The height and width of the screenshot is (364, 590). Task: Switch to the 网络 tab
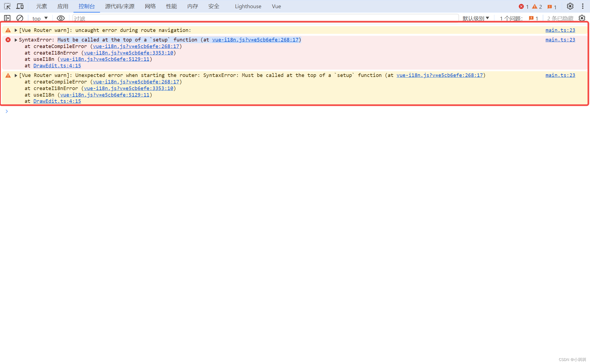pyautogui.click(x=150, y=6)
